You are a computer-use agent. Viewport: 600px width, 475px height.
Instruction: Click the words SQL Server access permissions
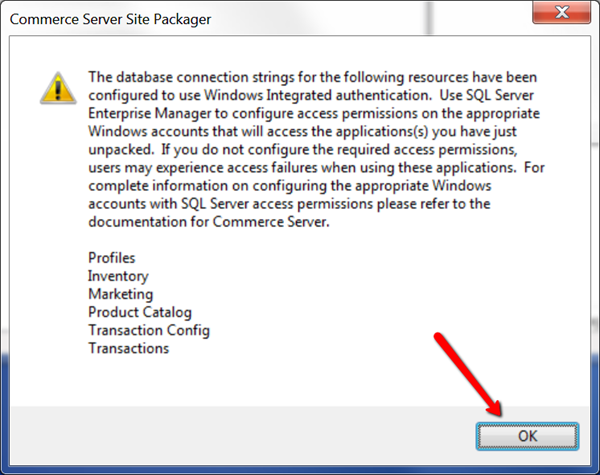click(x=277, y=204)
